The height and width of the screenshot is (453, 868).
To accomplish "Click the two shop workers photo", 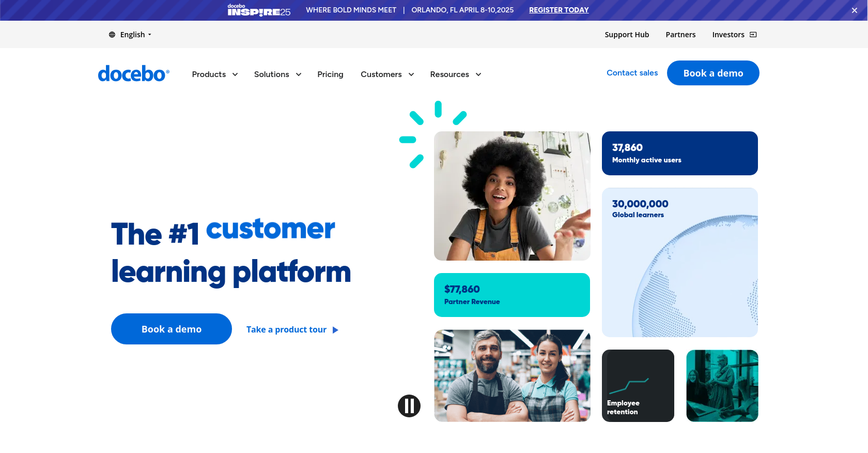I will click(512, 376).
